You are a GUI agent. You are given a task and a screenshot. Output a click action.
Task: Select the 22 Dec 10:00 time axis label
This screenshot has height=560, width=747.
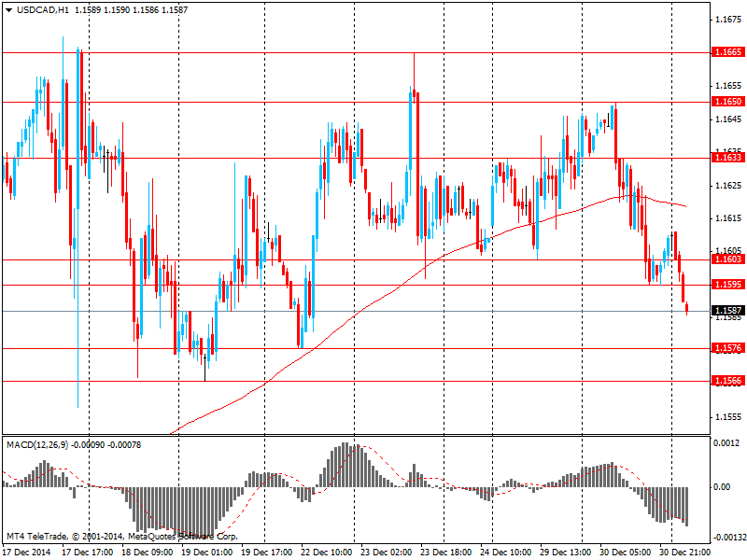pos(327,553)
